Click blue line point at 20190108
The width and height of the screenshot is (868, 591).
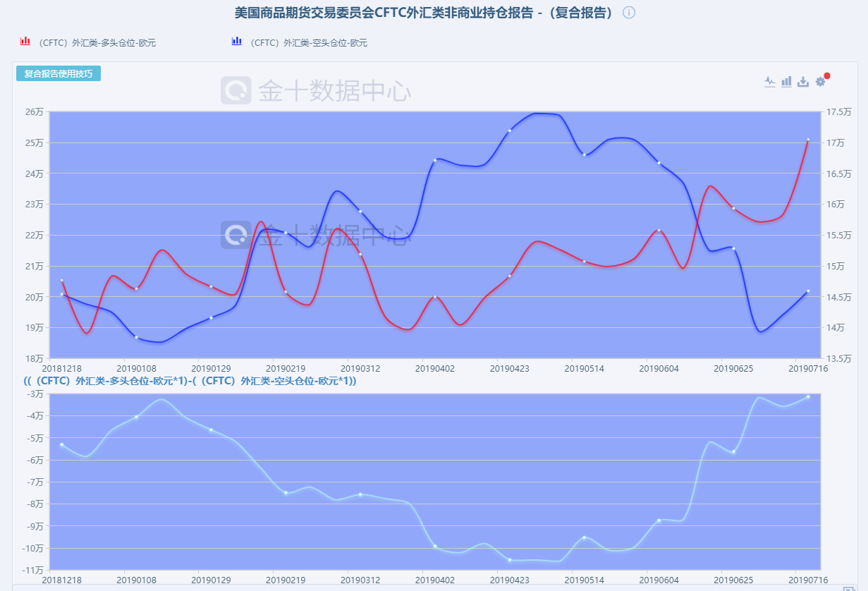(x=137, y=338)
